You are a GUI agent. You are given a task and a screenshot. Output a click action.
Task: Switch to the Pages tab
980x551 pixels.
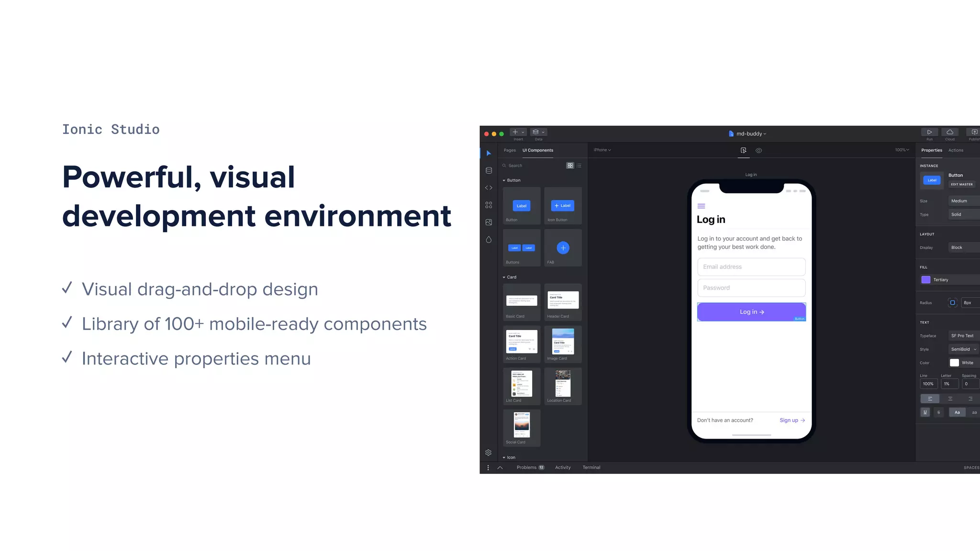[510, 150]
